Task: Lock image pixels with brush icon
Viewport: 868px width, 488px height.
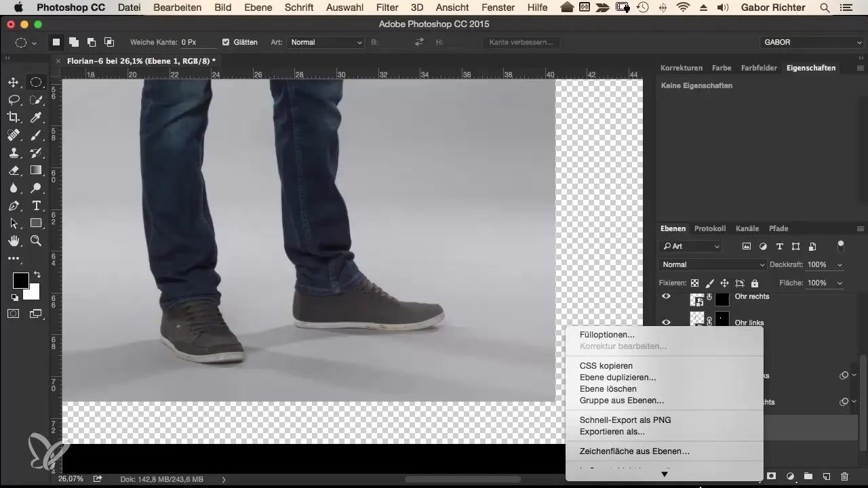Action: point(709,283)
